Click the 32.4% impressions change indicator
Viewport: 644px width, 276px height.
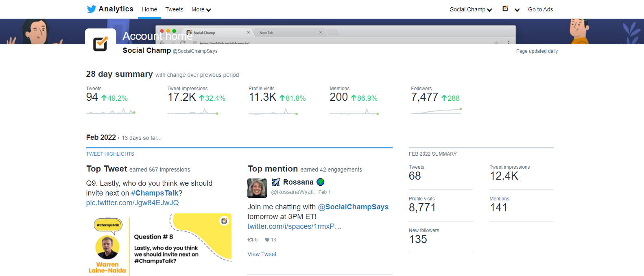pos(212,98)
